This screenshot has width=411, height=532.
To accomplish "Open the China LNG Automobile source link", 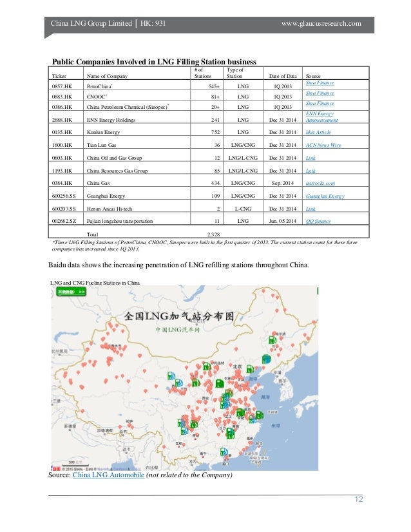I will click(108, 475).
